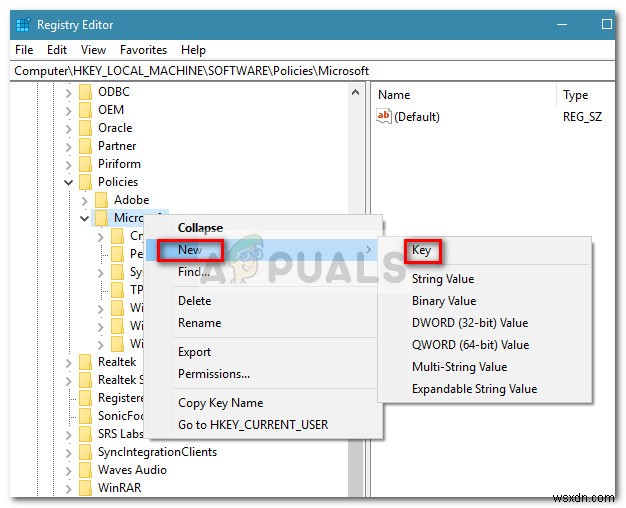The width and height of the screenshot is (626, 508).
Task: Choose Go to HKEY_CURRENT_USER
Action: (263, 425)
